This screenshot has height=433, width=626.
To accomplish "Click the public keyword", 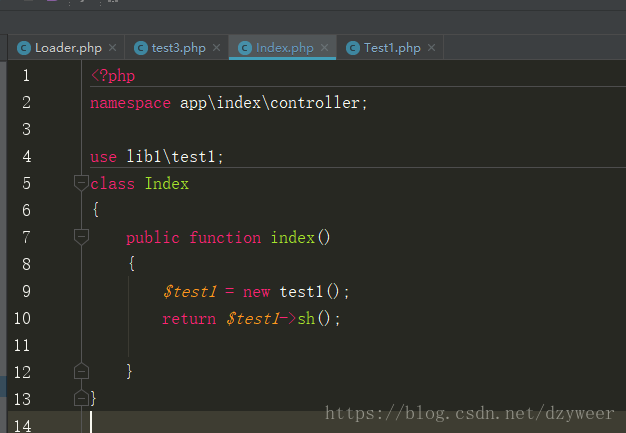I will [x=153, y=238].
